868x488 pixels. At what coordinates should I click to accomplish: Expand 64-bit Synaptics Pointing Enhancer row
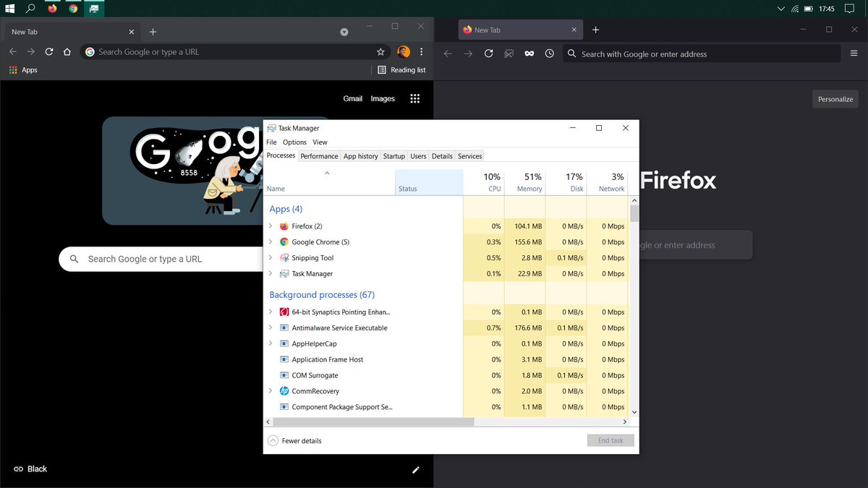tap(271, 312)
